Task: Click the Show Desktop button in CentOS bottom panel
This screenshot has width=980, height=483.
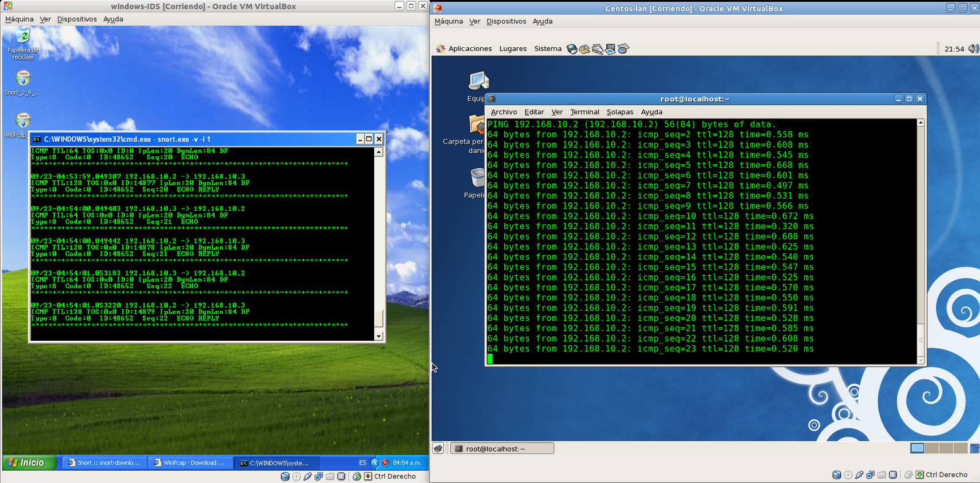Action: pyautogui.click(x=439, y=449)
